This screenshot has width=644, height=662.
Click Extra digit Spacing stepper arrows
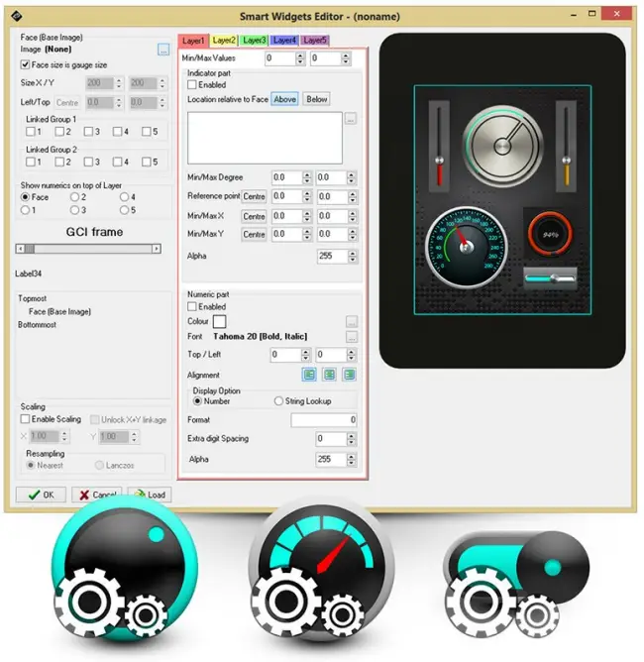pos(351,439)
